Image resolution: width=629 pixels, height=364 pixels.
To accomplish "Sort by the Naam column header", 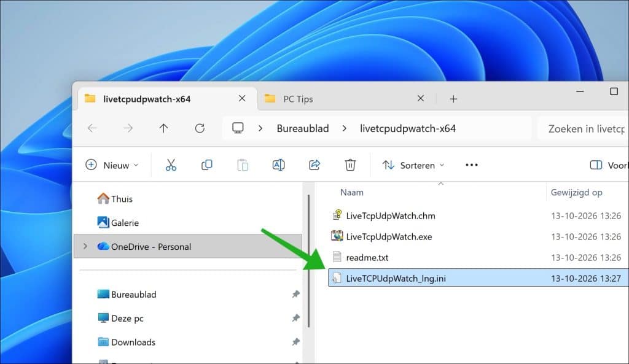I will point(352,192).
